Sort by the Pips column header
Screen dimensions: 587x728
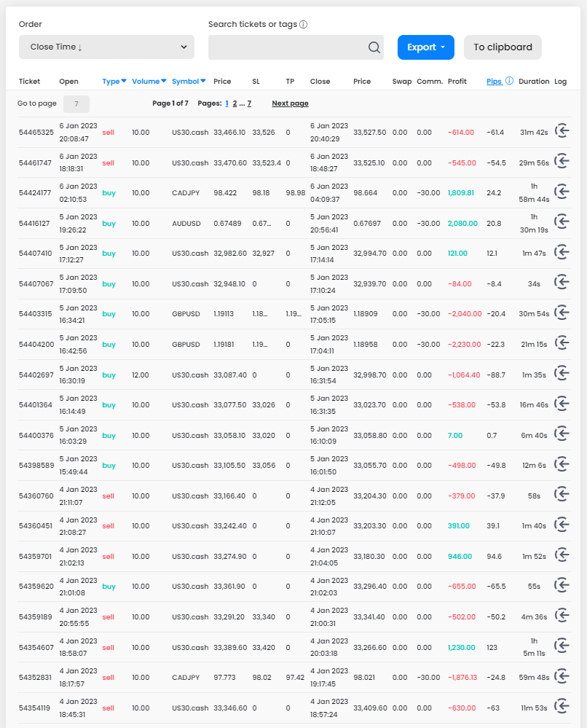point(494,82)
